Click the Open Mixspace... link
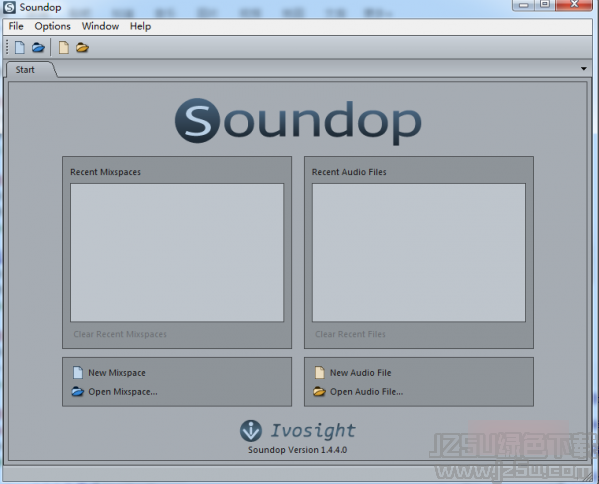Screen dimensions: 599x484 (123, 392)
